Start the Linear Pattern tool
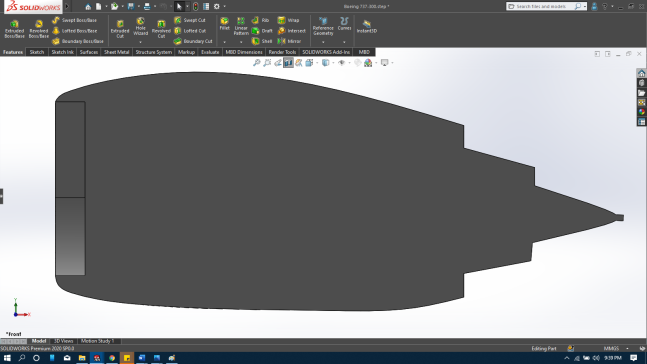Image resolution: width=647 pixels, height=364 pixels. coord(241,26)
